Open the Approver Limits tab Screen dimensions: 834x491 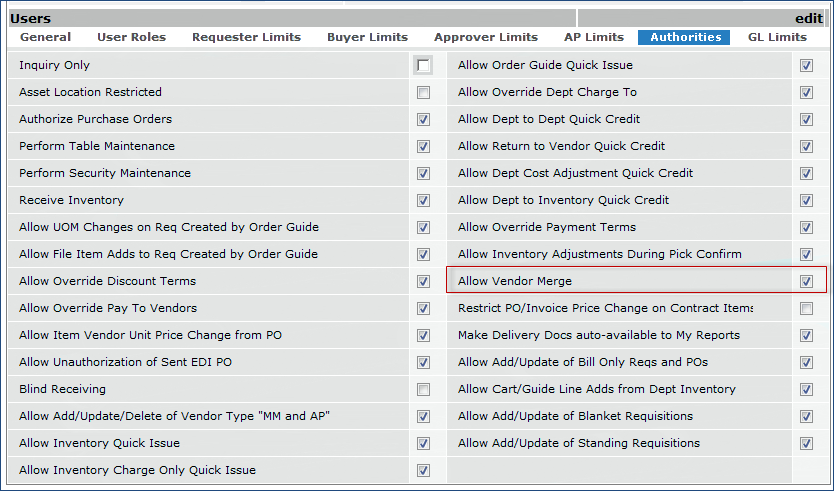pyautogui.click(x=485, y=37)
